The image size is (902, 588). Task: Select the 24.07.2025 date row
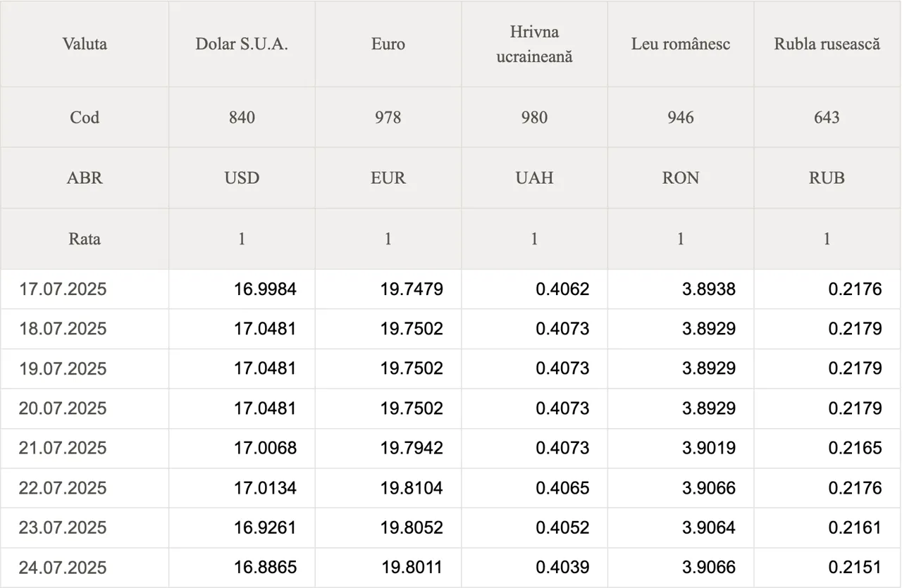point(451,567)
